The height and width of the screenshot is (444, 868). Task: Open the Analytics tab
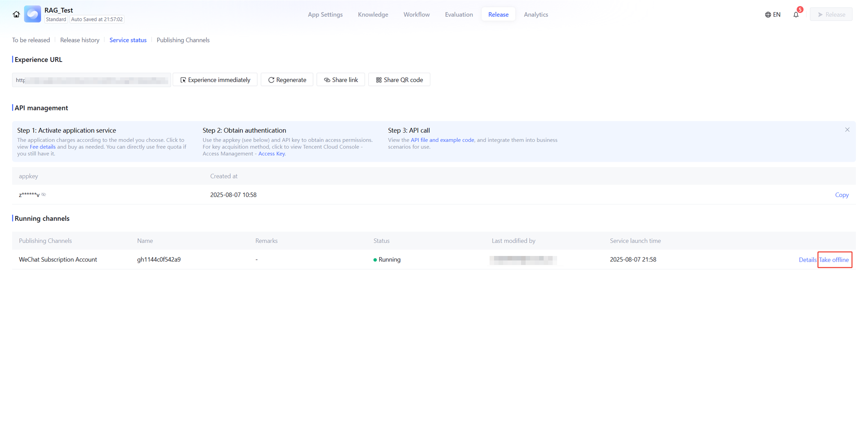(x=536, y=15)
